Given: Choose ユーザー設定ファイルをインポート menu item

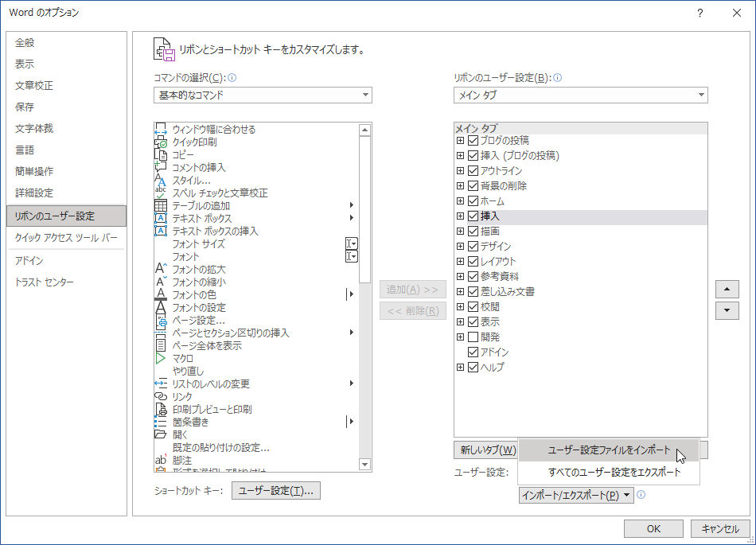Looking at the screenshot, I should [x=609, y=450].
